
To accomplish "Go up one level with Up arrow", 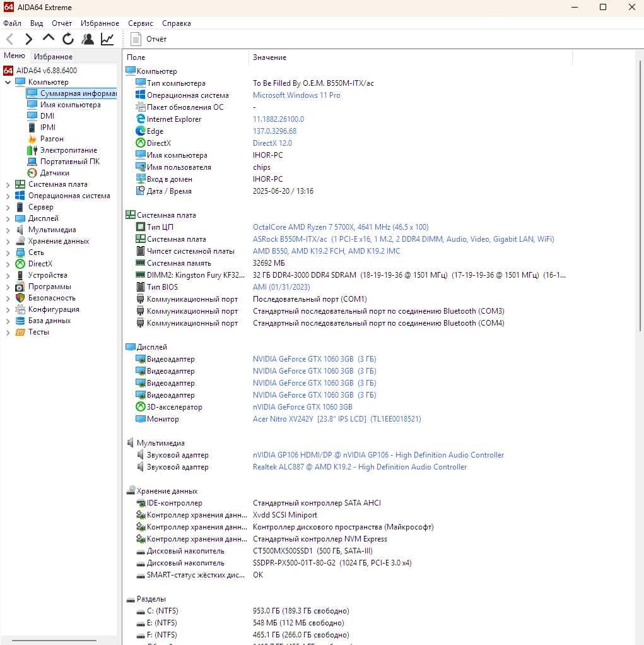I will pos(48,38).
